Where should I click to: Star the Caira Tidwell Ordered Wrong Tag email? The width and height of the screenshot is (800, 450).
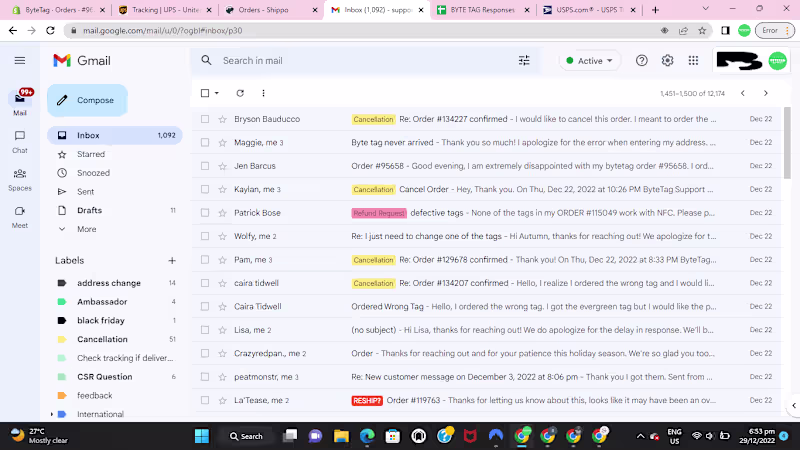(222, 307)
